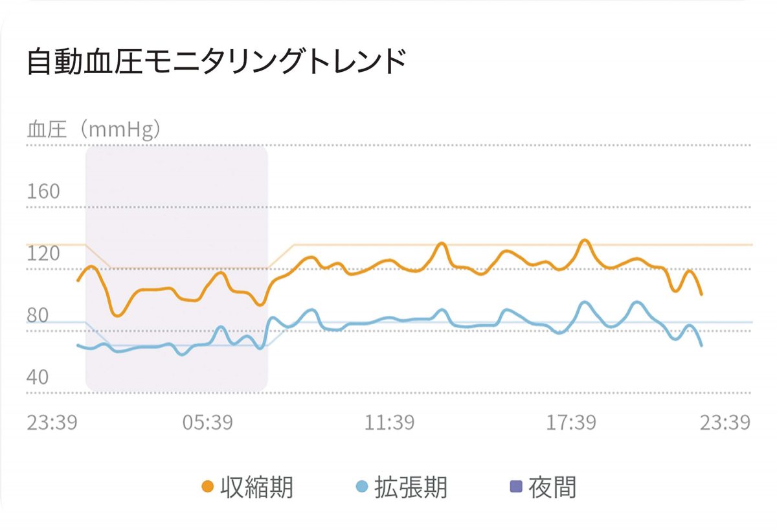Toggle the 拡張期 series legend label
Screen dimensions: 777x532
point(411,487)
